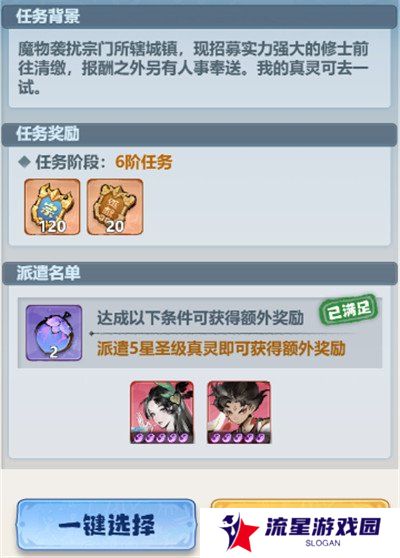Screen dimensions: 400x558
Task: Click the 一键选择 button
Action: point(106,524)
